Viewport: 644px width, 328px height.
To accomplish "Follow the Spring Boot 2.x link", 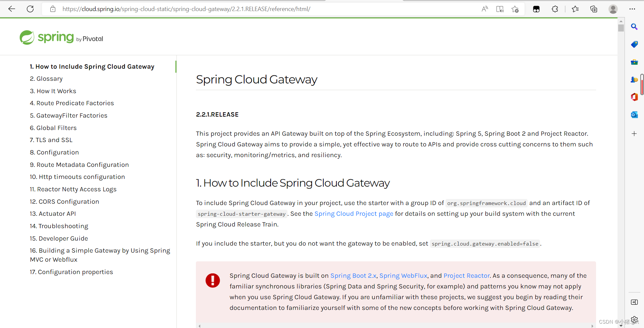I will [354, 276].
